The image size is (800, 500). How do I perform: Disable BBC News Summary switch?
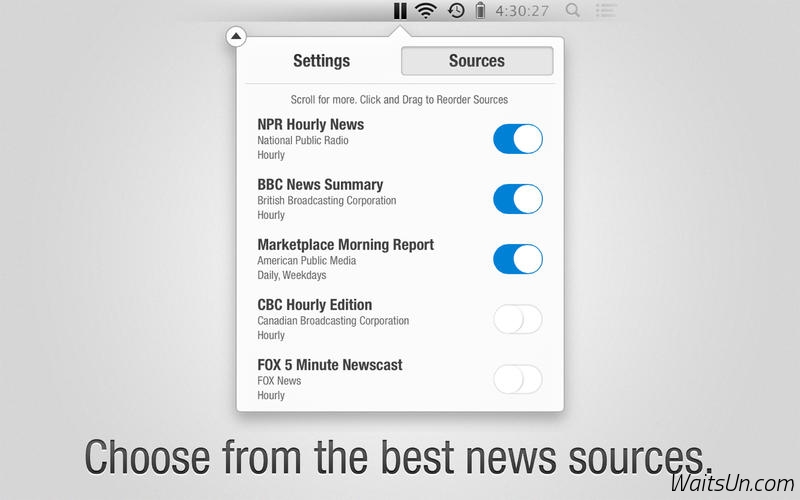tap(518, 199)
